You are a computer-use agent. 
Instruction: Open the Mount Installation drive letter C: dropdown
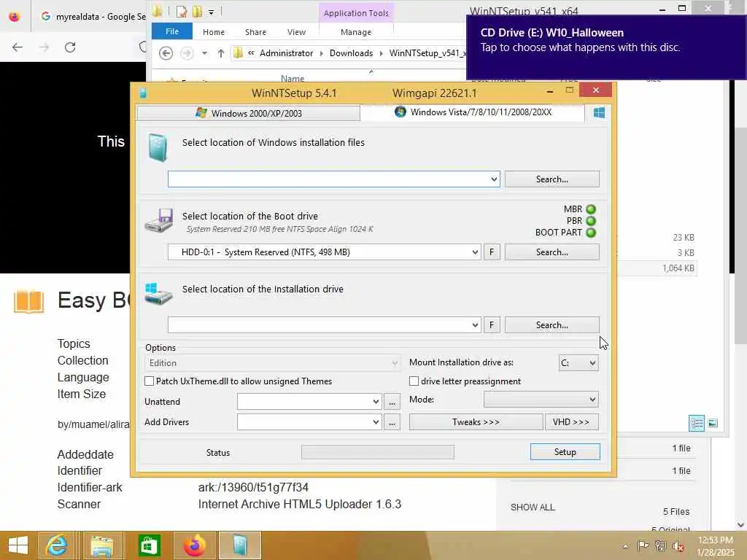(578, 363)
